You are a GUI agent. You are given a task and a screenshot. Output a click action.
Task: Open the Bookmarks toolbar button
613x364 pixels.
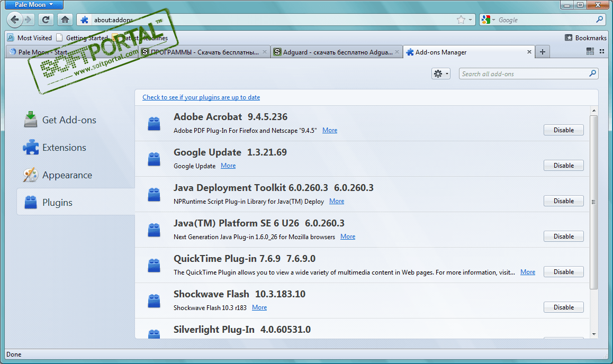click(x=585, y=38)
